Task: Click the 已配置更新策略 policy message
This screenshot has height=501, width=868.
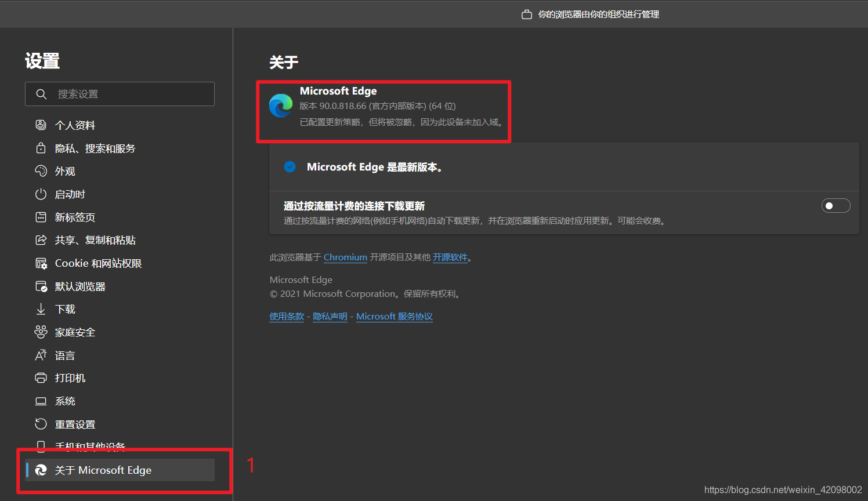Action: tap(402, 122)
